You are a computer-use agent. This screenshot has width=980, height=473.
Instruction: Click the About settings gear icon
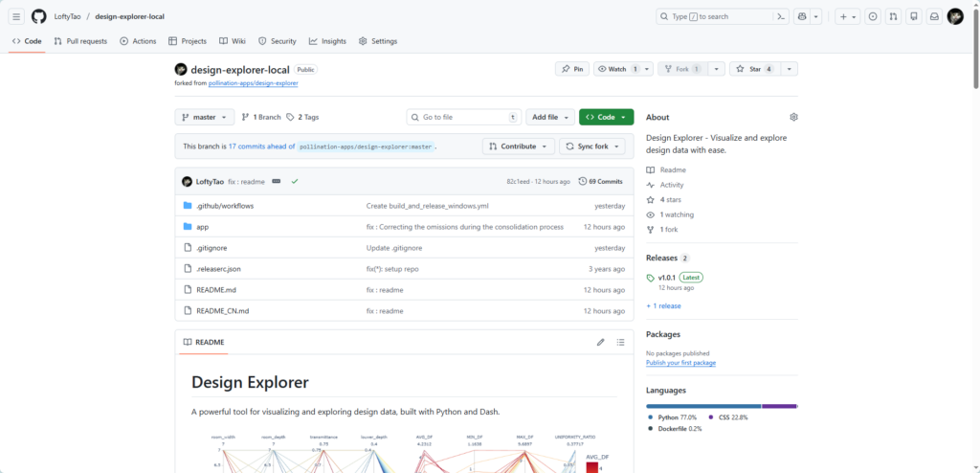[x=793, y=117]
